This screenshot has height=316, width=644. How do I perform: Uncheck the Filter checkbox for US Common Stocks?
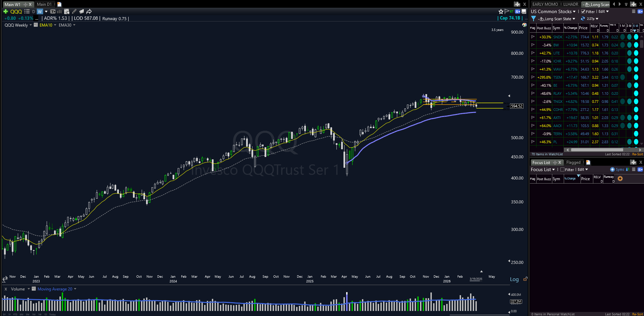[x=583, y=11]
